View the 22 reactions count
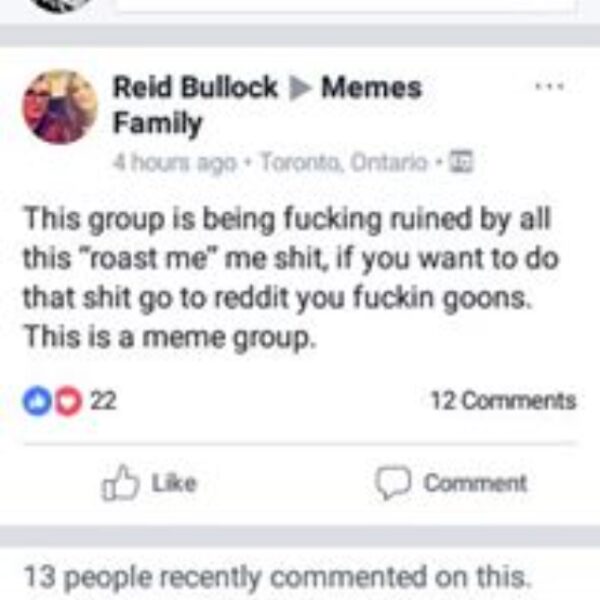Screen dimensions: 600x600 (103, 401)
